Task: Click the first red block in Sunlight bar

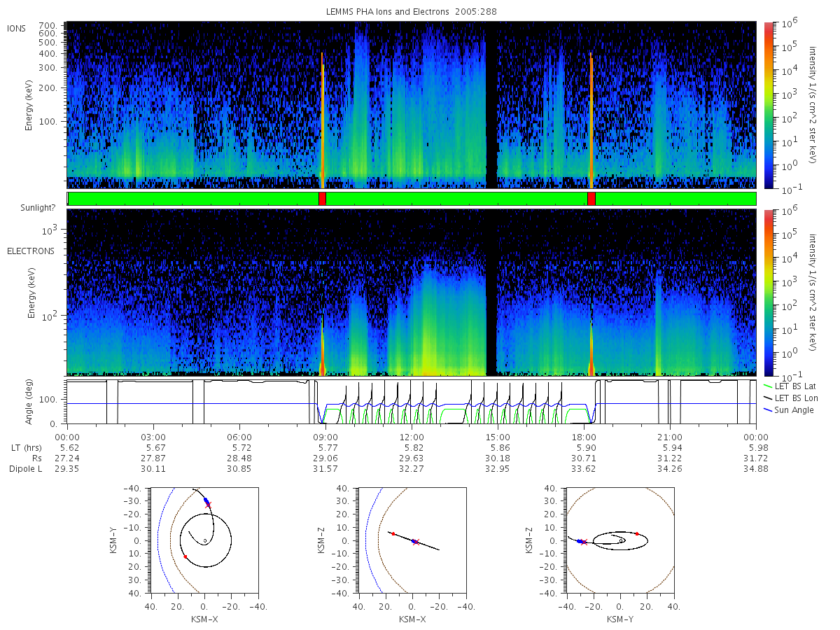Action: click(322, 199)
